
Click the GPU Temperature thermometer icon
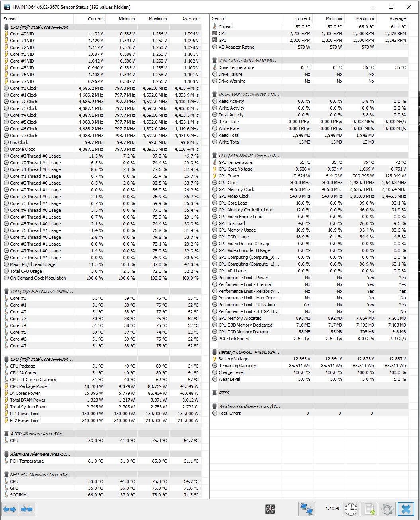click(214, 162)
